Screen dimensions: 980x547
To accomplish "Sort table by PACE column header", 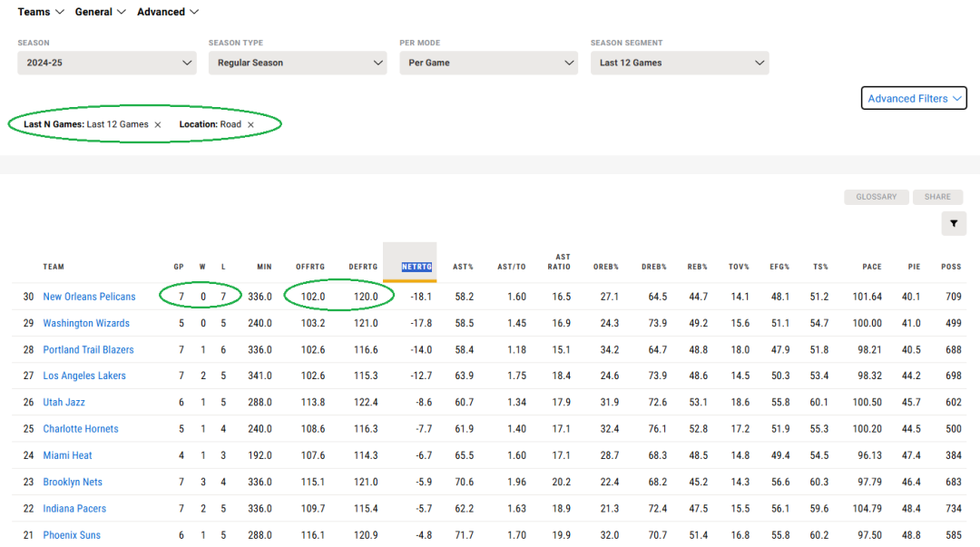I will 872,267.
